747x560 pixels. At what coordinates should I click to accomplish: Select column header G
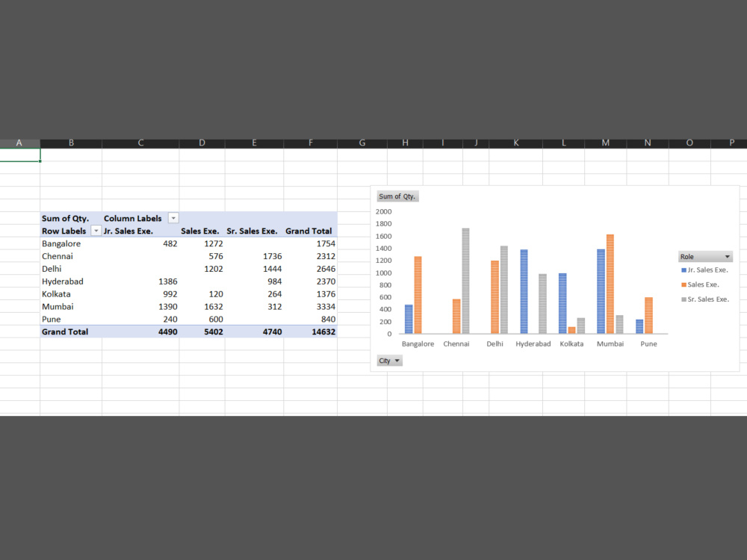[x=362, y=143]
